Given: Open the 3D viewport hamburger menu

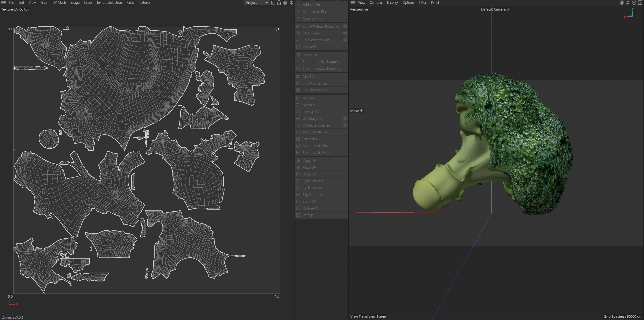Looking at the screenshot, I should pos(353,2).
